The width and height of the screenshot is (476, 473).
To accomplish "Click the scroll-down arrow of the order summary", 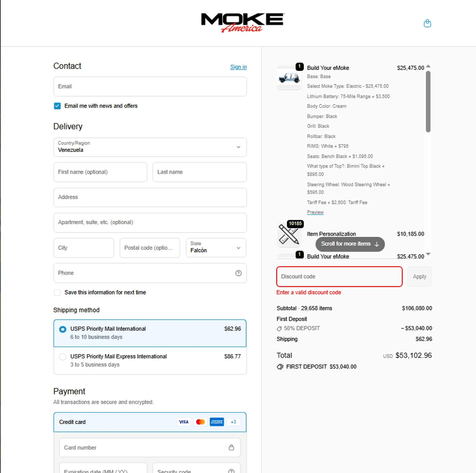I will coord(428,254).
